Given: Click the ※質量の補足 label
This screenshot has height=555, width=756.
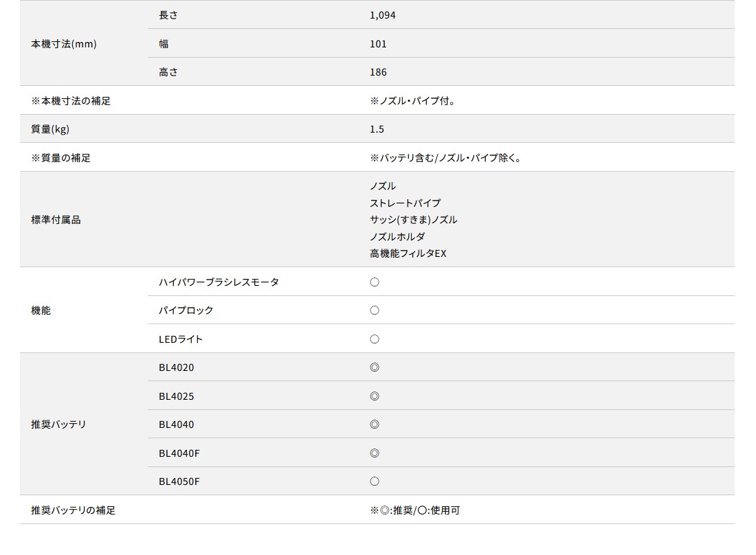Looking at the screenshot, I should (60, 157).
